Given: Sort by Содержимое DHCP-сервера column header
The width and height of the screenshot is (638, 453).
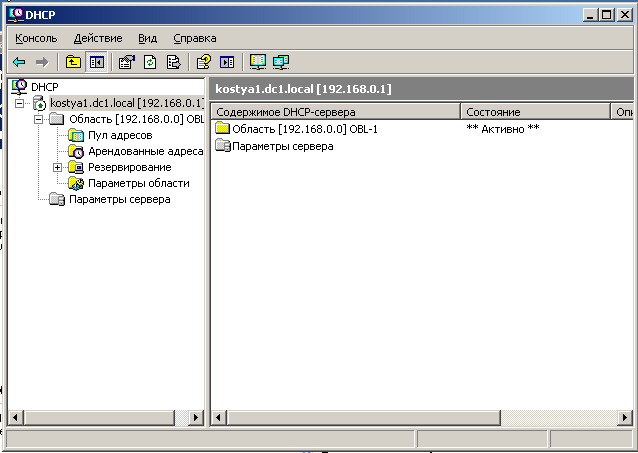Looking at the screenshot, I should coord(335,112).
